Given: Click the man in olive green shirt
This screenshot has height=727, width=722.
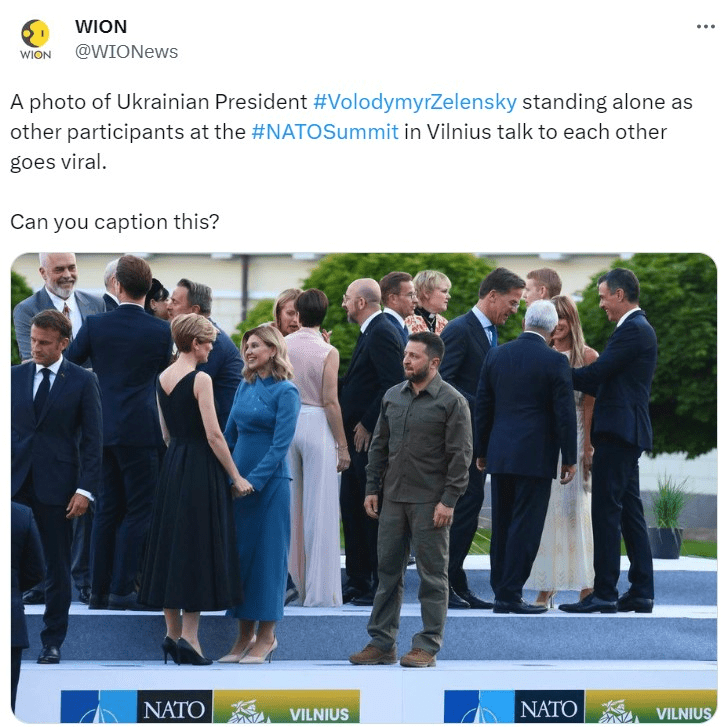Looking at the screenshot, I should coord(417,498).
